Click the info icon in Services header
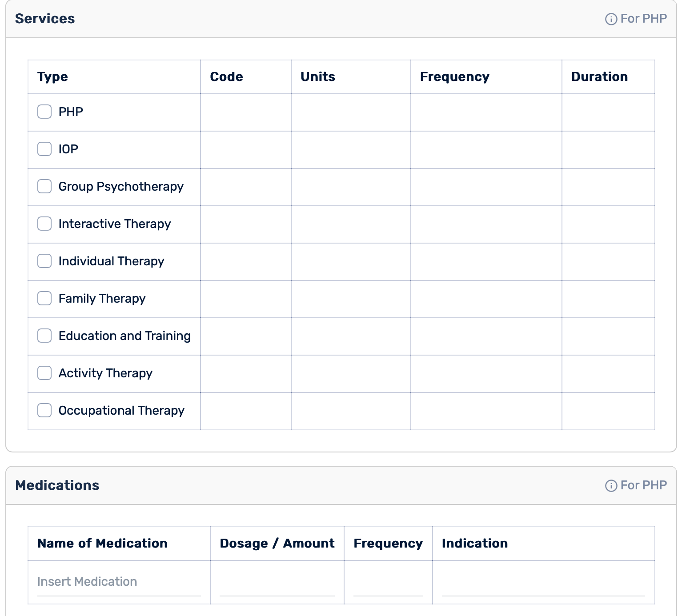The width and height of the screenshot is (682, 616). (611, 19)
